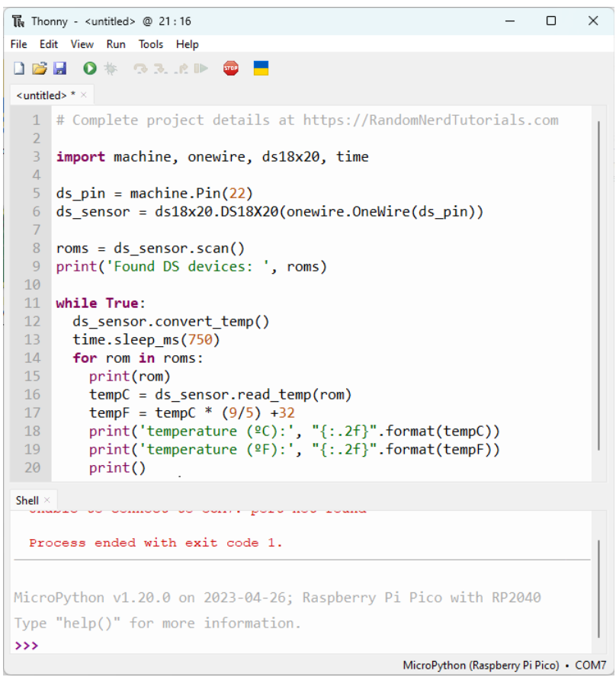Click the Step over toolbar icon

click(x=140, y=69)
